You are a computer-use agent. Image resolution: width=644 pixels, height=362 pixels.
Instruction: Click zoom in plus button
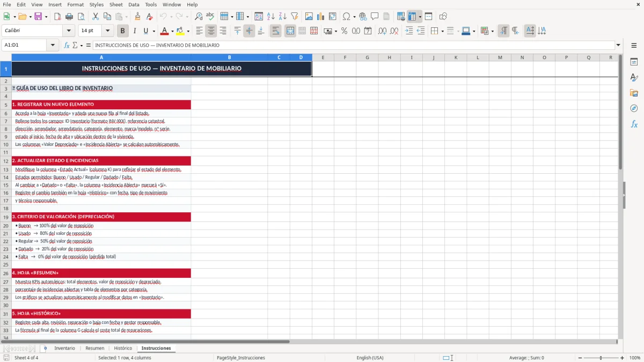(622, 358)
